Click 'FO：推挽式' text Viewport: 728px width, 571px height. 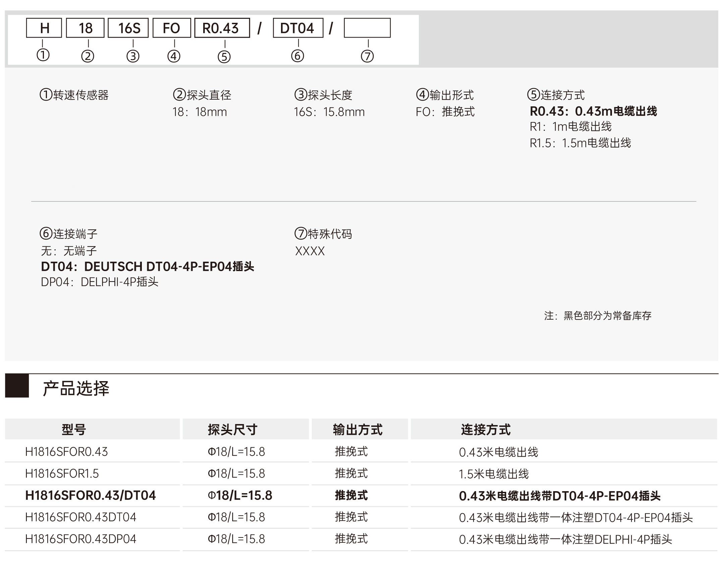pyautogui.click(x=445, y=112)
